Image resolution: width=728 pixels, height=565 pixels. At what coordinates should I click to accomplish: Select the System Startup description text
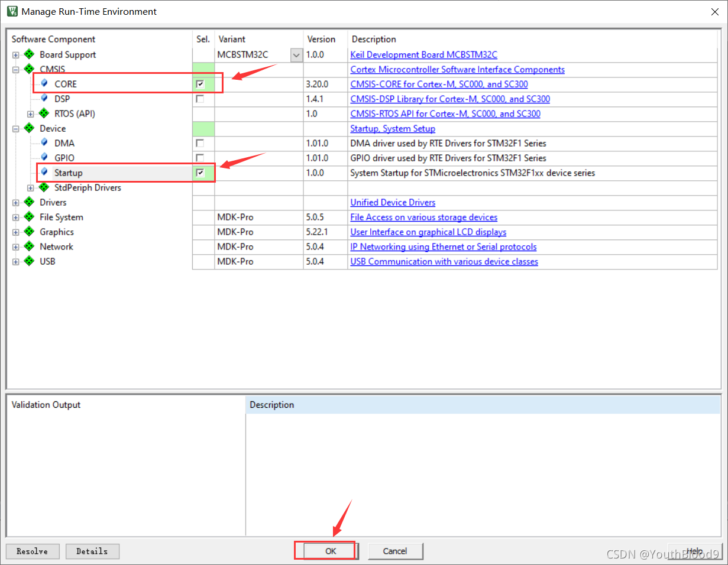(x=473, y=173)
